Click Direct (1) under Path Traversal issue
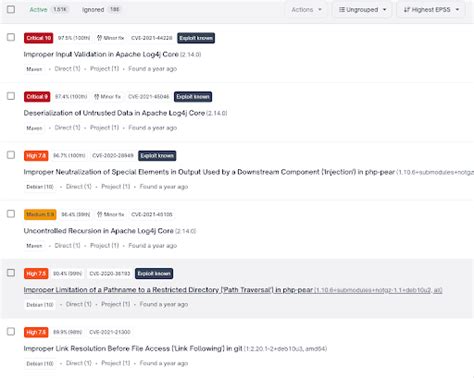This screenshot has height=378, width=474. click(79, 304)
